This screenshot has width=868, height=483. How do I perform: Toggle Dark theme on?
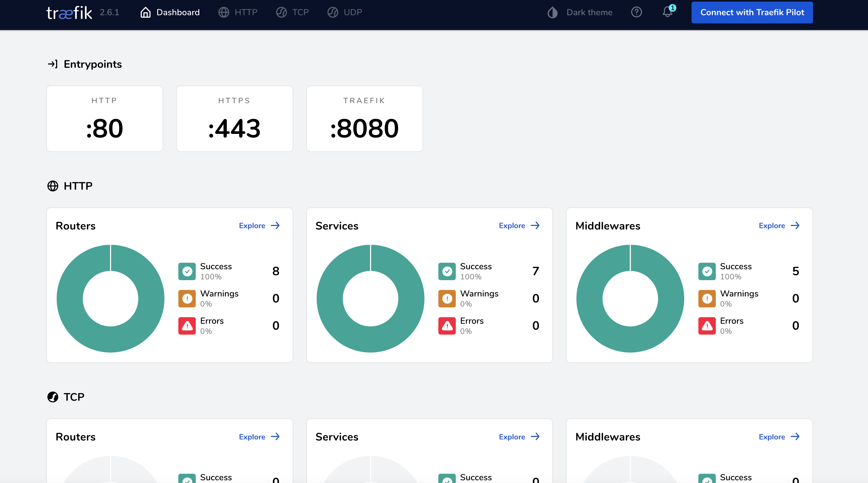[580, 12]
